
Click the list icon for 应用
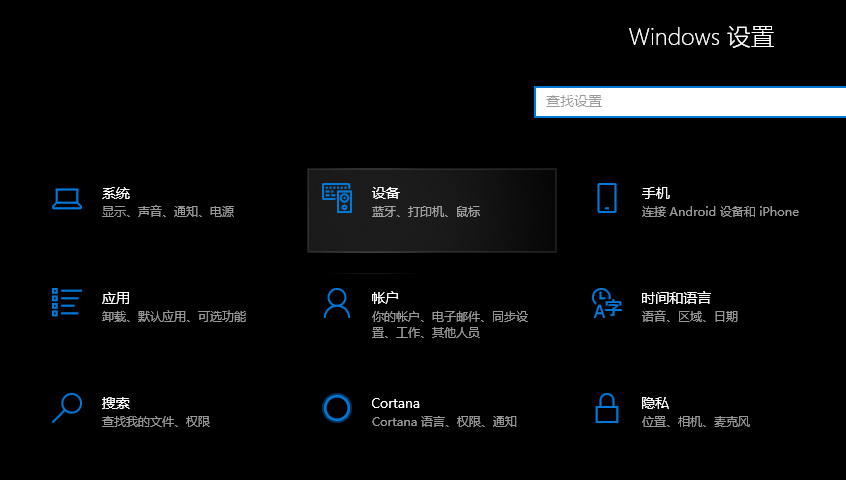click(66, 303)
